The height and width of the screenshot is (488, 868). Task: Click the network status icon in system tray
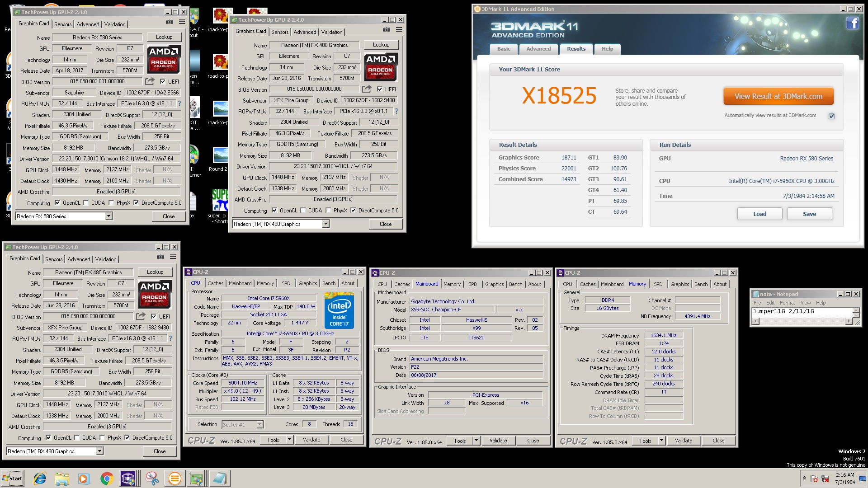[825, 479]
